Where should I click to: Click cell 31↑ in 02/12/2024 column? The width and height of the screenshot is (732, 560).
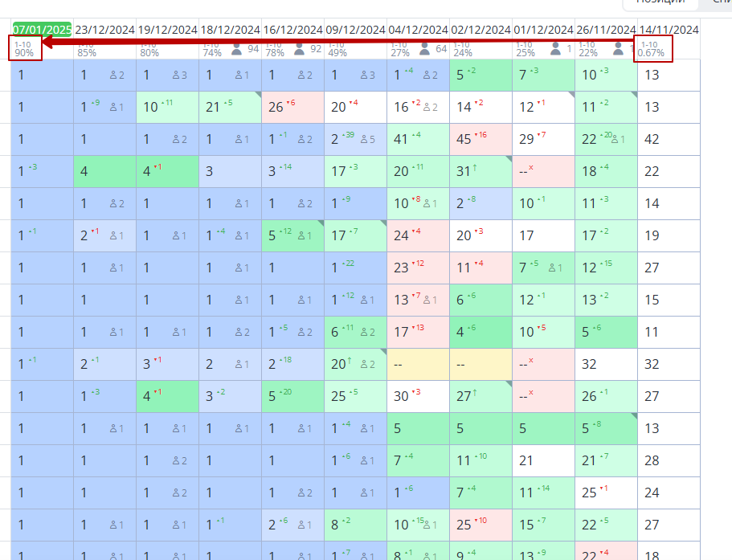481,171
